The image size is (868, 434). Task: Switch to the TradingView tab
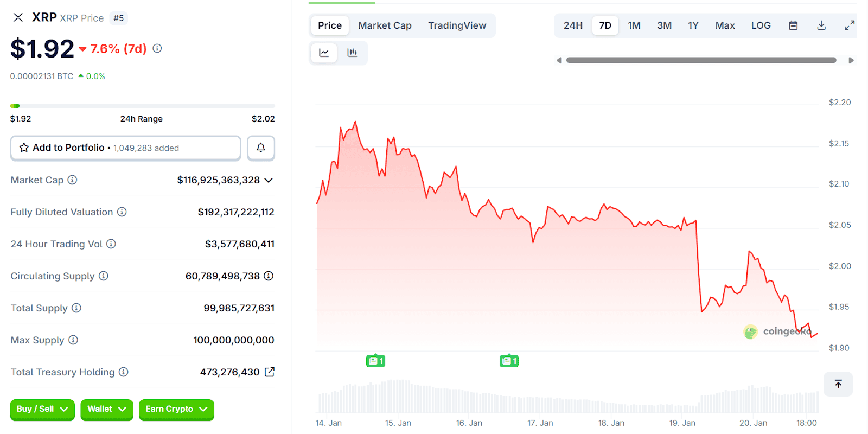click(x=457, y=25)
